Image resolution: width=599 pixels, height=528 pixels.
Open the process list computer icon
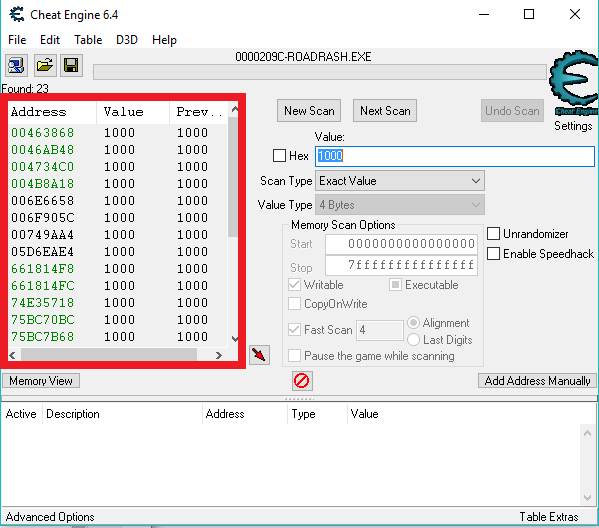point(16,66)
